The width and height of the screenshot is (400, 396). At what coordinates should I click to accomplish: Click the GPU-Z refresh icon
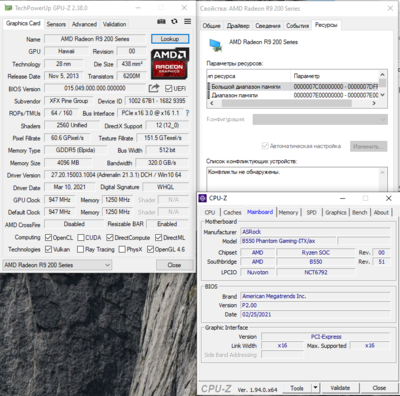174,22
